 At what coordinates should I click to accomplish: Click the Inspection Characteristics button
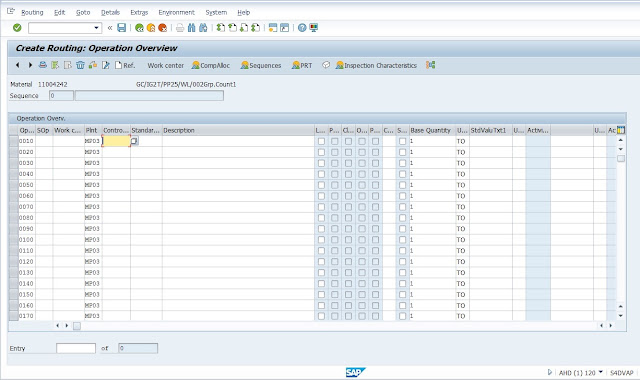point(376,65)
